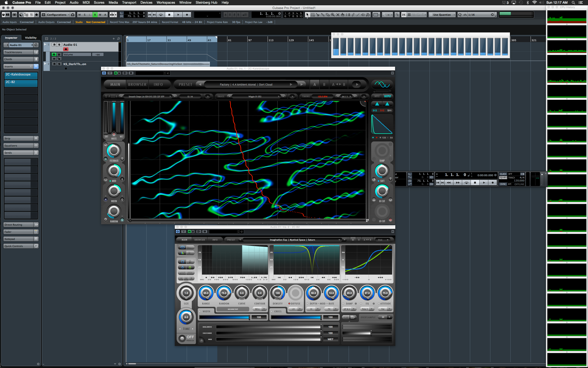Viewport: 588px width, 368px height.
Task: Select the Object Selection arrow tool
Action: click(307, 15)
